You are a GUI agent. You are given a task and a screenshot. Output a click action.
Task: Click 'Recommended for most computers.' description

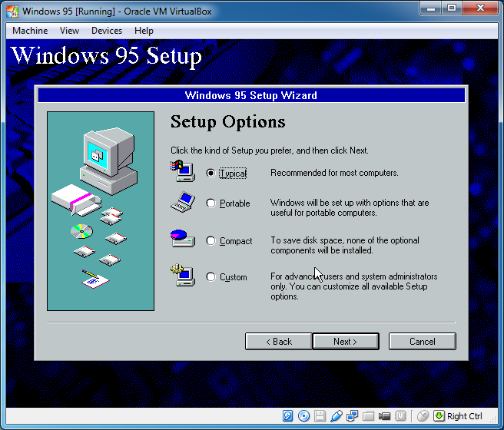click(334, 173)
